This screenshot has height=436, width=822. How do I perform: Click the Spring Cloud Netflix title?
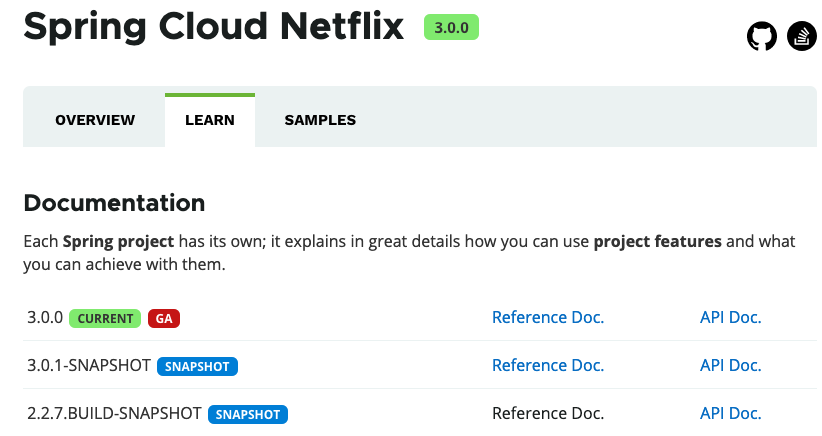point(213,27)
